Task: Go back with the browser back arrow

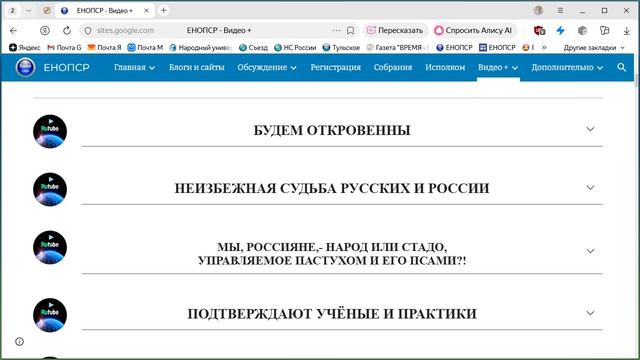Action: point(13,31)
